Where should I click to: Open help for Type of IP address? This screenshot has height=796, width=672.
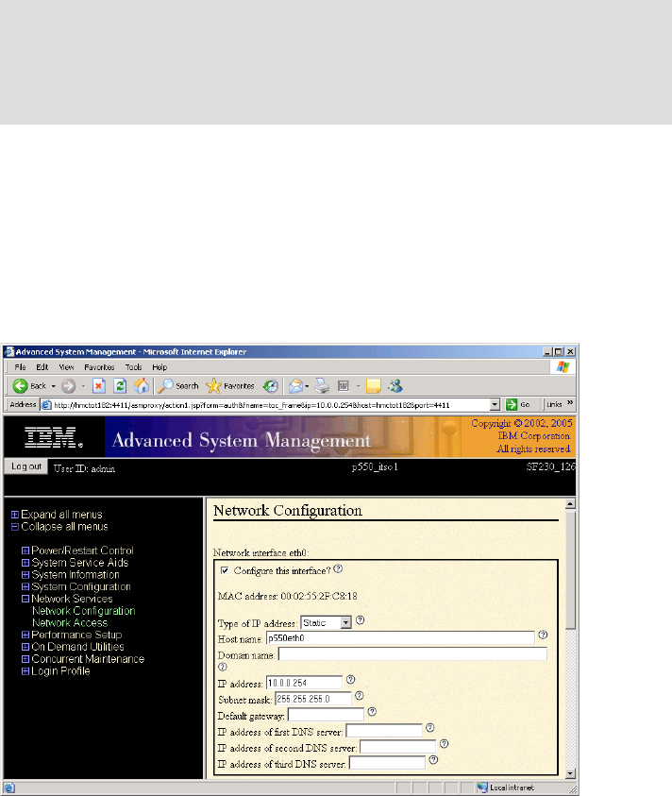coord(361,619)
